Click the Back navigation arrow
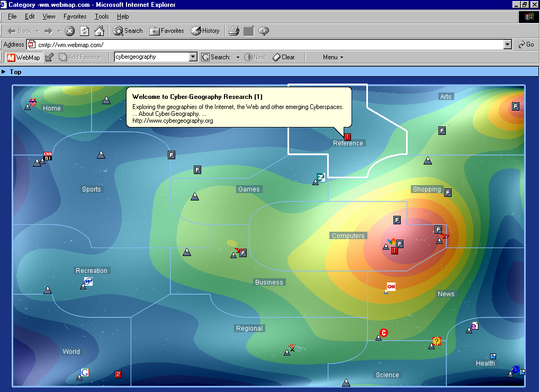540x392 pixels. (x=20, y=31)
